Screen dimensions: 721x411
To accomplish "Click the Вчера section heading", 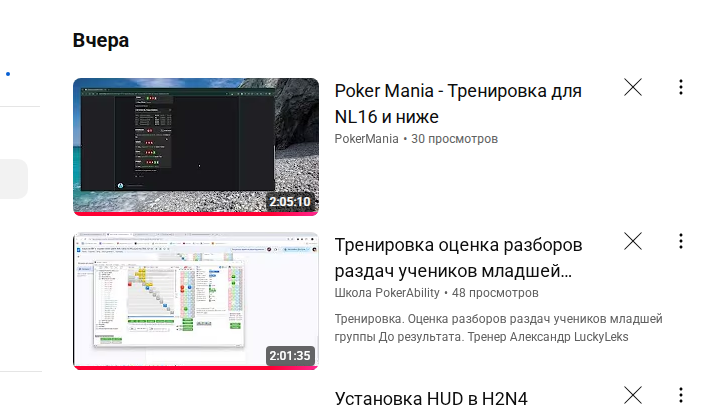I will (101, 40).
